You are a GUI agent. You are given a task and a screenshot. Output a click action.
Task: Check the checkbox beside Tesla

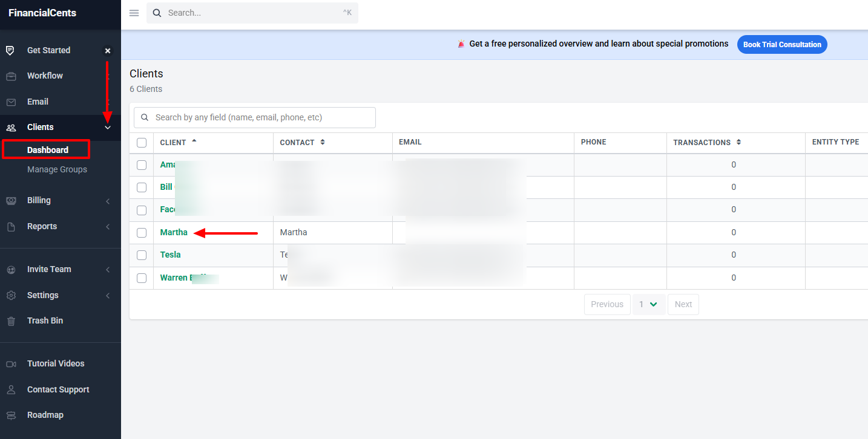(x=141, y=255)
